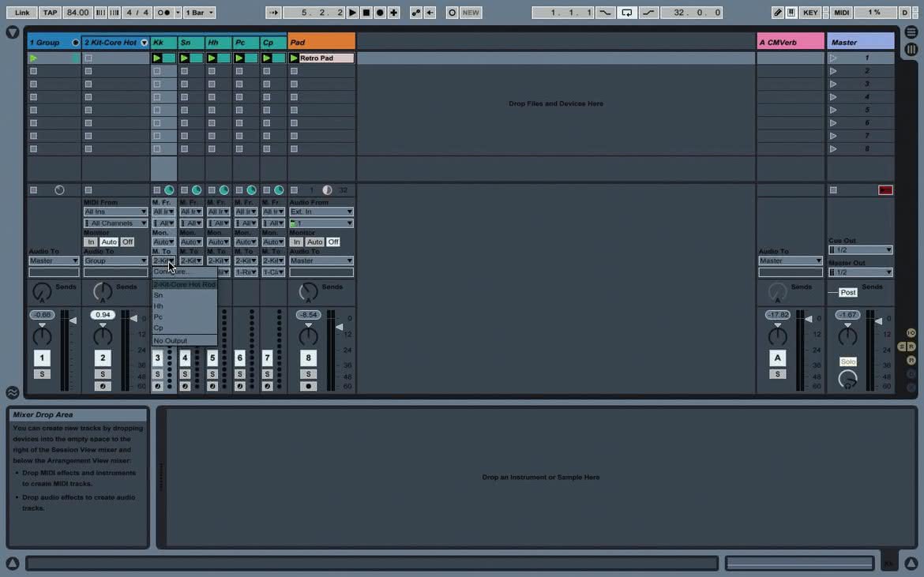The width and height of the screenshot is (924, 577).
Task: Click the Stop All Clips button on Master
Action: 833,190
